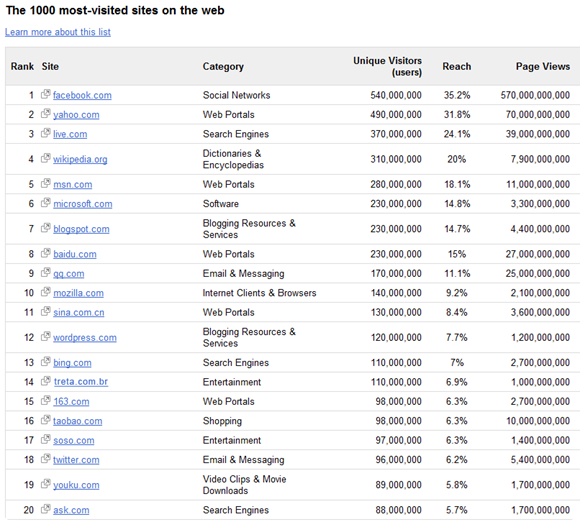Open the qq.com site link
This screenshot has height=522, width=580.
(x=68, y=274)
